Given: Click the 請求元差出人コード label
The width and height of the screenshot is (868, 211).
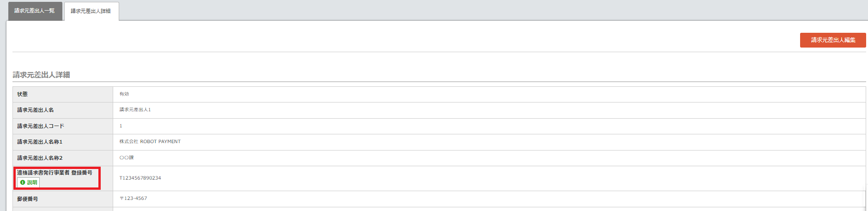Looking at the screenshot, I should 41,126.
